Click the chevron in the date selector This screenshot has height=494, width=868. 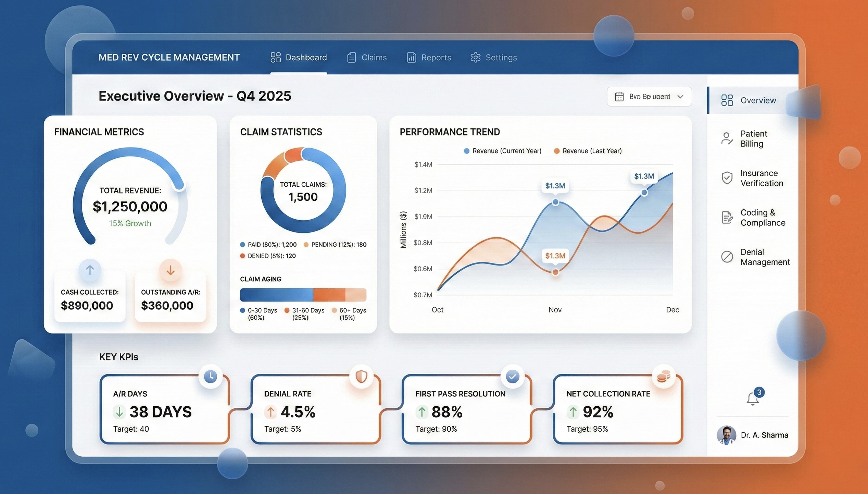[680, 97]
